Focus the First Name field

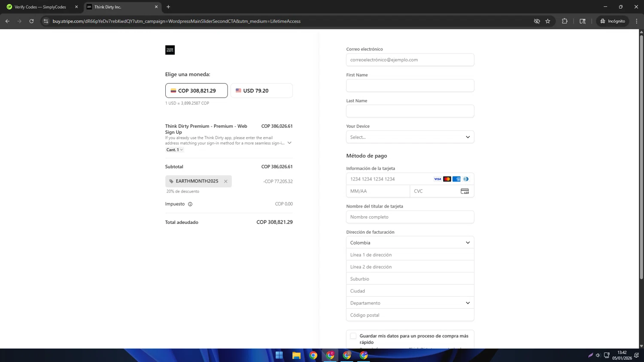(x=410, y=85)
